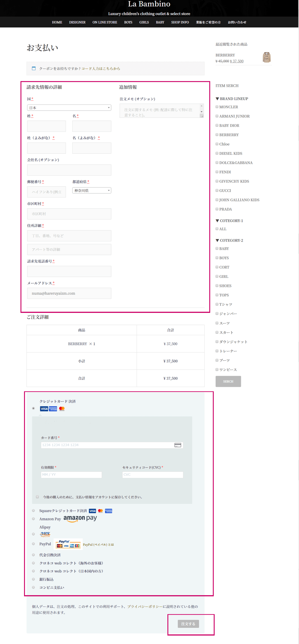Check the BABY DIOR filter
The image size is (299, 644).
point(217,125)
